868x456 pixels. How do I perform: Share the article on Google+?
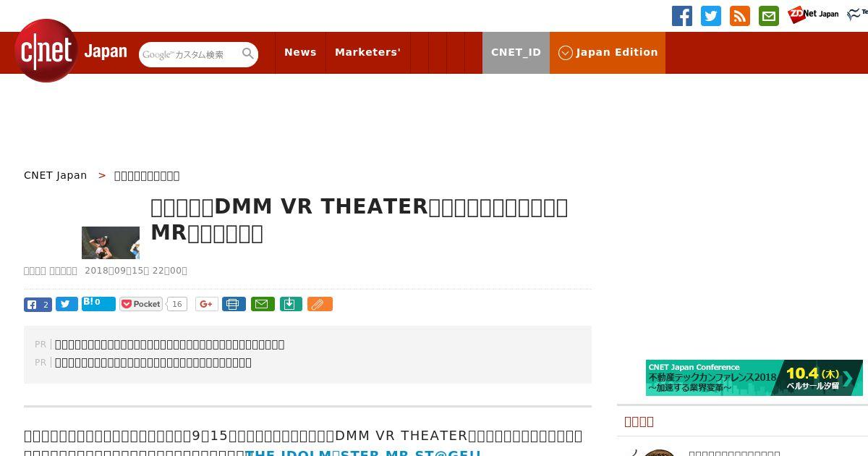pos(206,304)
